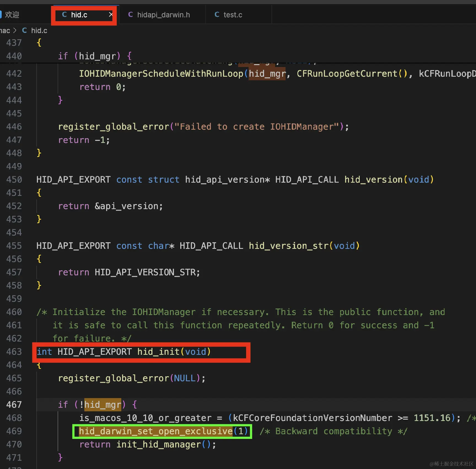Click init_hid_manager call on line 470

click(158, 444)
